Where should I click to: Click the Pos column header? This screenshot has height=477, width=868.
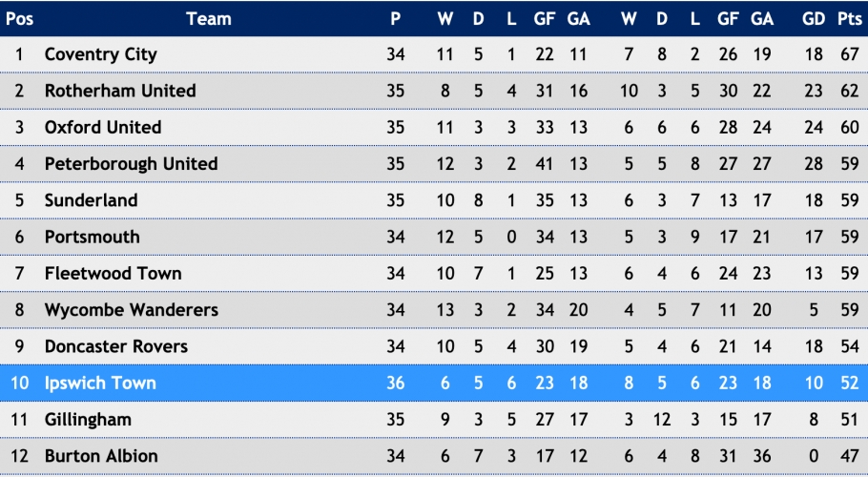(19, 19)
